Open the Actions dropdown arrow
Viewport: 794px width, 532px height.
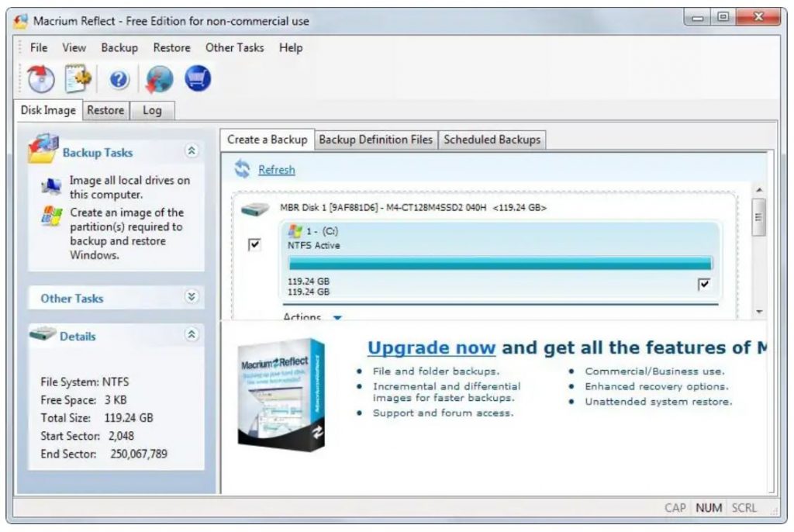click(337, 317)
